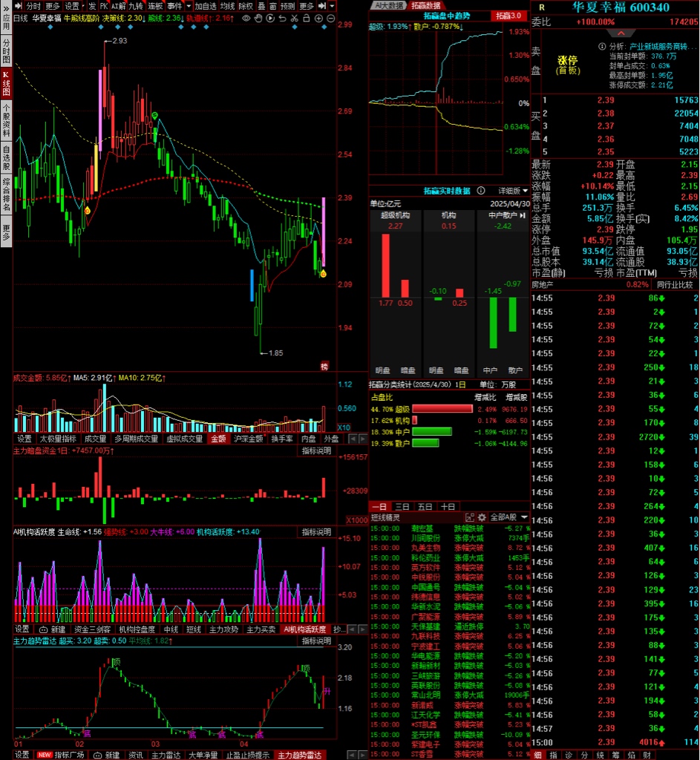Click the 新建 button with robot icon, AI row
This screenshot has height=760, width=700.
pos(53,629)
